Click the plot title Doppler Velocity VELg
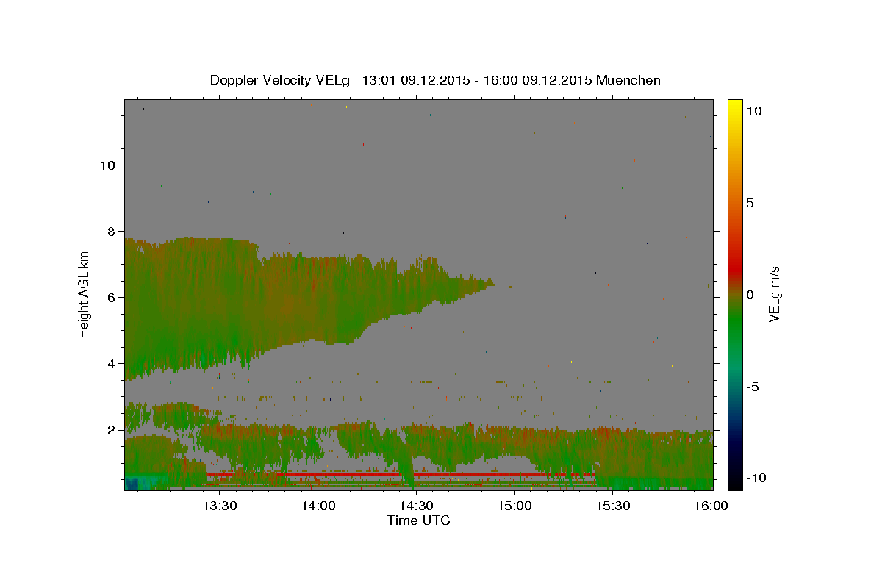The image size is (882, 588). pyautogui.click(x=282, y=80)
